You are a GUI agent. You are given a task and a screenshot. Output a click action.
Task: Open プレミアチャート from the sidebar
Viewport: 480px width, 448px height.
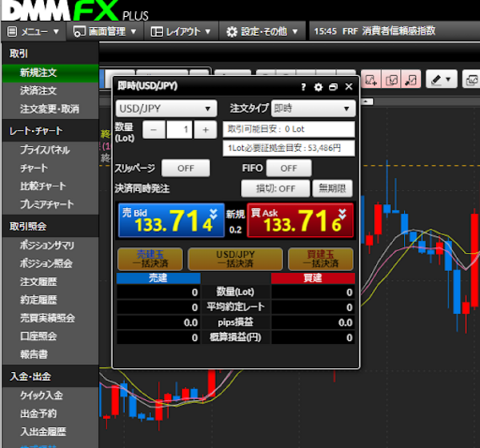[50, 204]
